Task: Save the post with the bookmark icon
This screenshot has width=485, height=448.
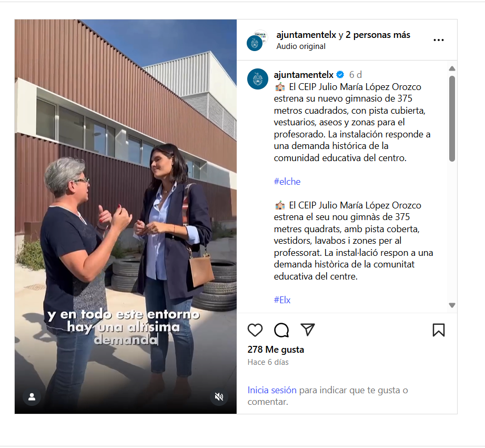Action: (x=439, y=330)
